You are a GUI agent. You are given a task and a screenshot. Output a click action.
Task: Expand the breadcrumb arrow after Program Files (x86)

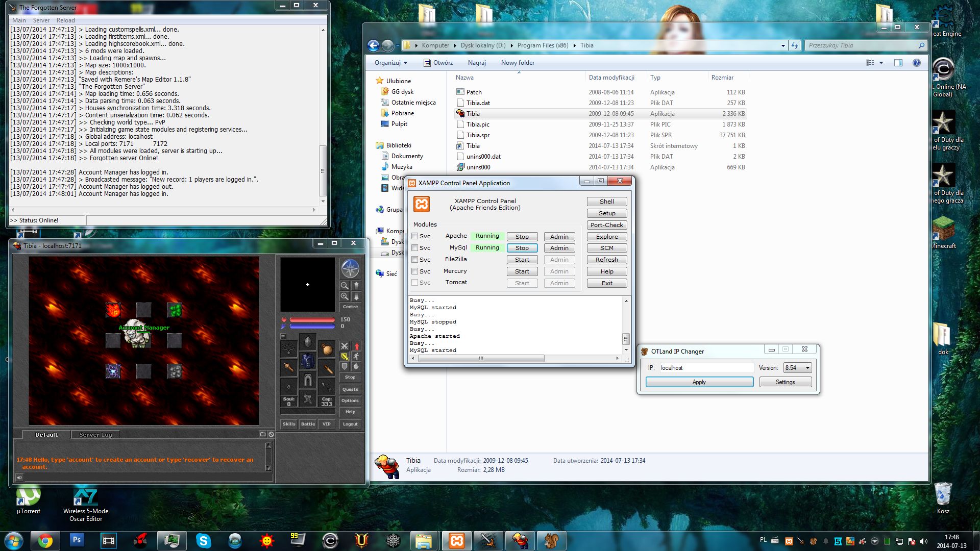574,45
